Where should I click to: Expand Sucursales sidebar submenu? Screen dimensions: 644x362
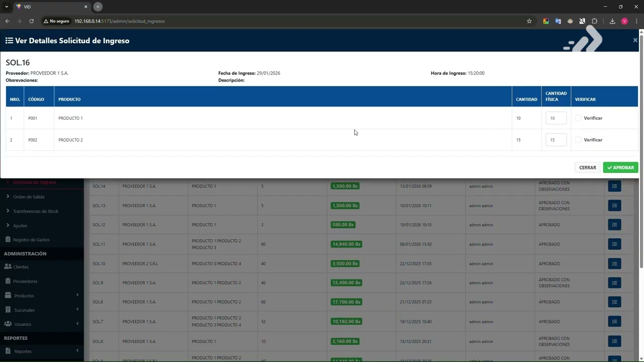[42, 310]
